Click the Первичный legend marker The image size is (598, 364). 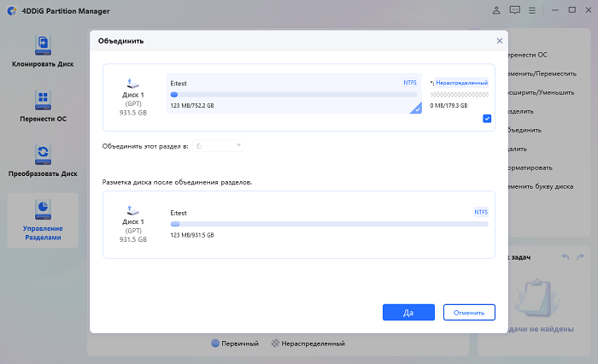coord(215,343)
